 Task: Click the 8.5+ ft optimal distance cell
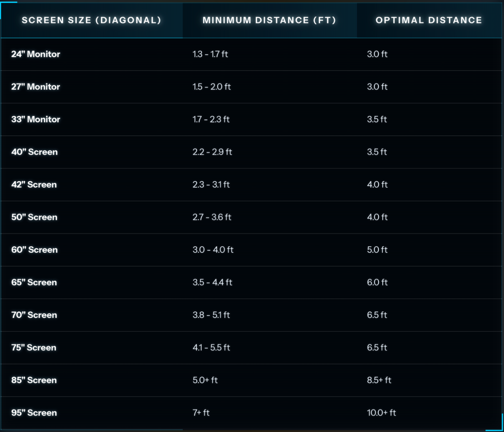pos(379,380)
